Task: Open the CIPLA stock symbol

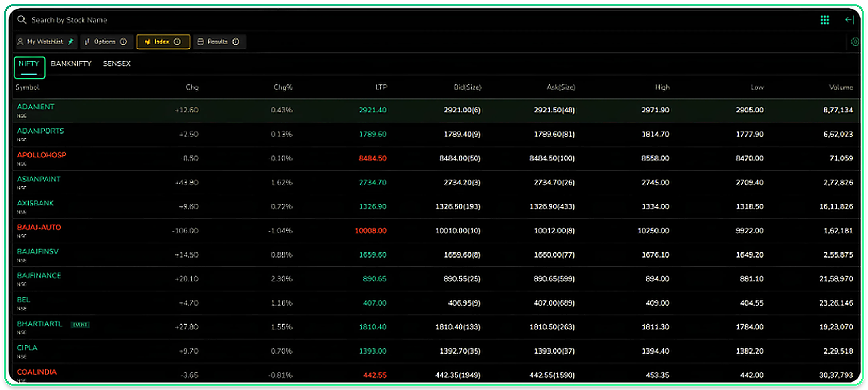Action: click(x=27, y=348)
